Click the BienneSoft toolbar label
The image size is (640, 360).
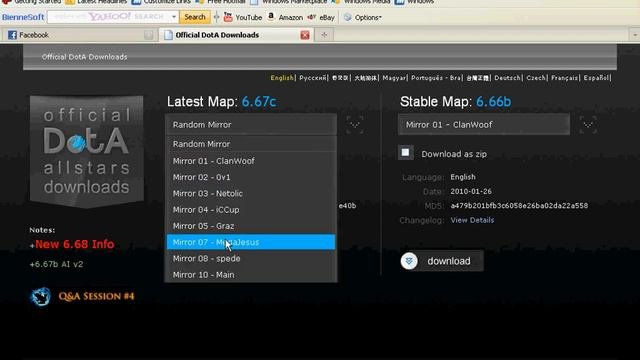coord(23,17)
